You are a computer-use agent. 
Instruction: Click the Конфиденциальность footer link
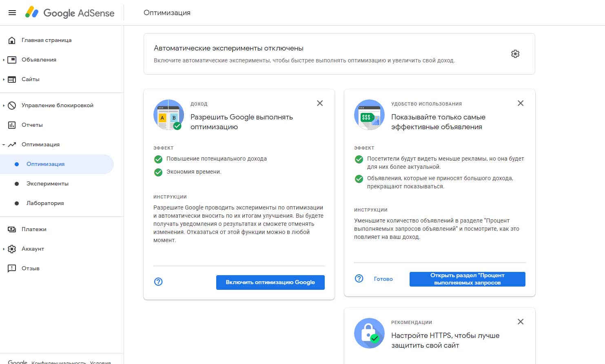59,362
